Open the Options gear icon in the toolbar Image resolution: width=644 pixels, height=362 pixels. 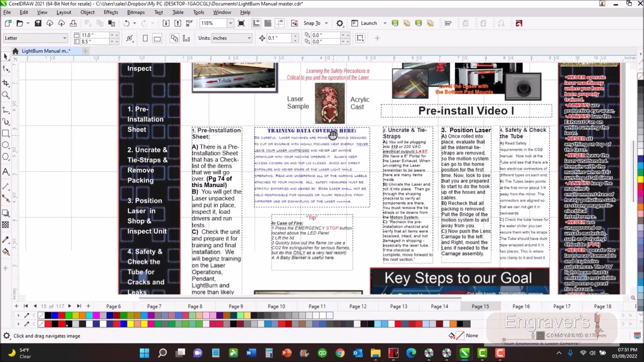click(x=340, y=23)
